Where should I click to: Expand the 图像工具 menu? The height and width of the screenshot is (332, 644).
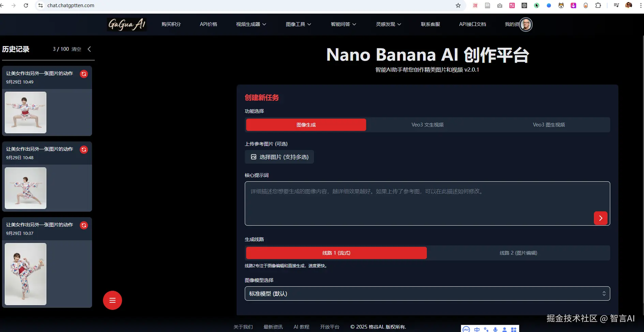click(298, 24)
